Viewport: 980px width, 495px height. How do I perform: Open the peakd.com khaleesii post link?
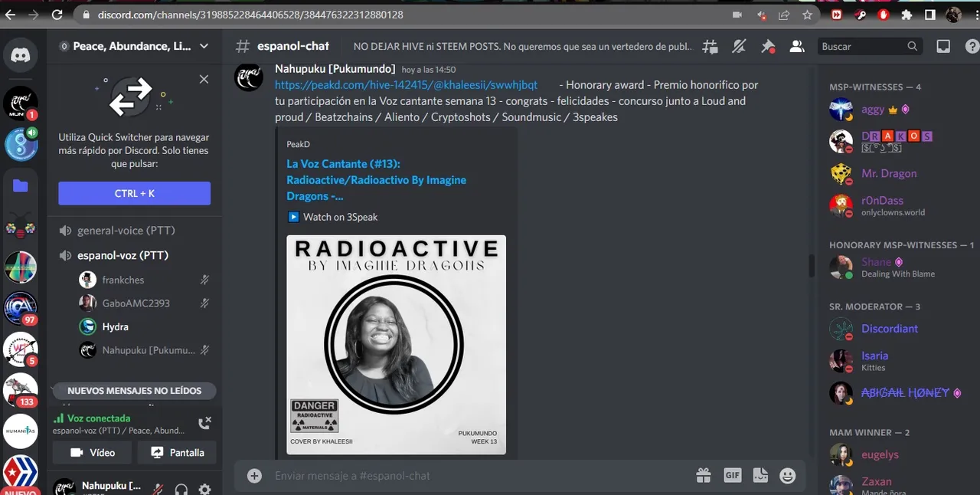pos(406,85)
